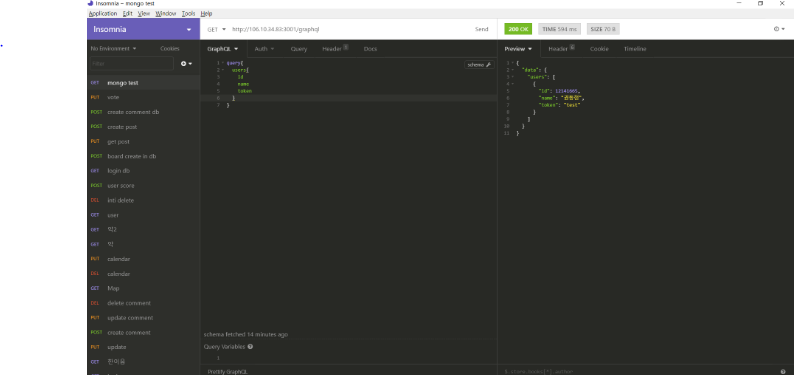The height and width of the screenshot is (375, 797).
Task: Open the Preview mode dropdown
Action: [518, 49]
